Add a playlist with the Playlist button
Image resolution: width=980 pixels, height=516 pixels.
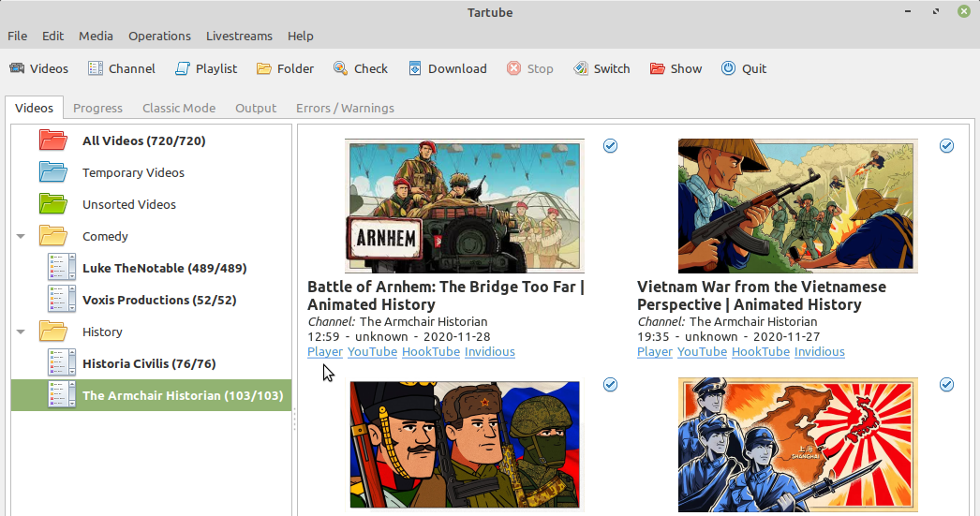pyautogui.click(x=205, y=68)
